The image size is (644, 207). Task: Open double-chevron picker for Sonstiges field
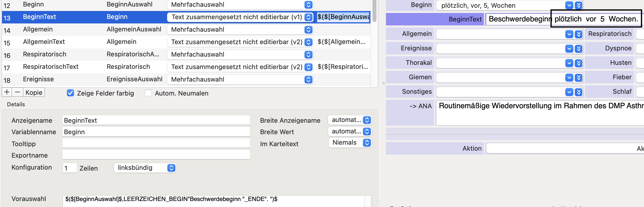579,92
